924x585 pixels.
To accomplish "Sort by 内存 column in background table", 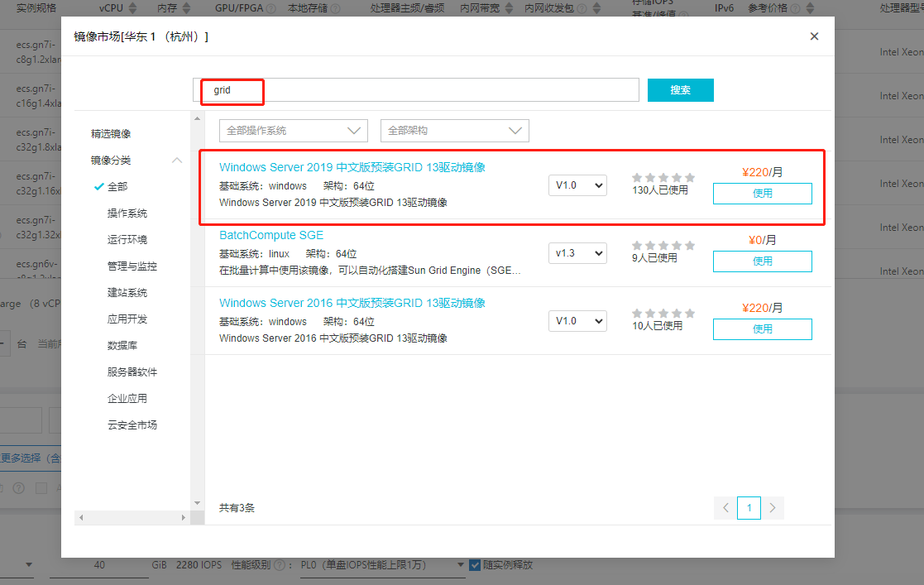I will 187,8.
